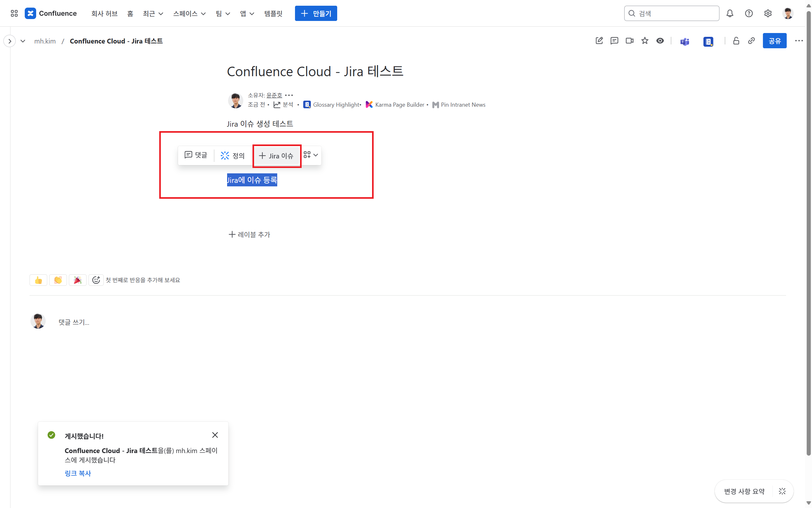Click the 만들기 create button

316,13
